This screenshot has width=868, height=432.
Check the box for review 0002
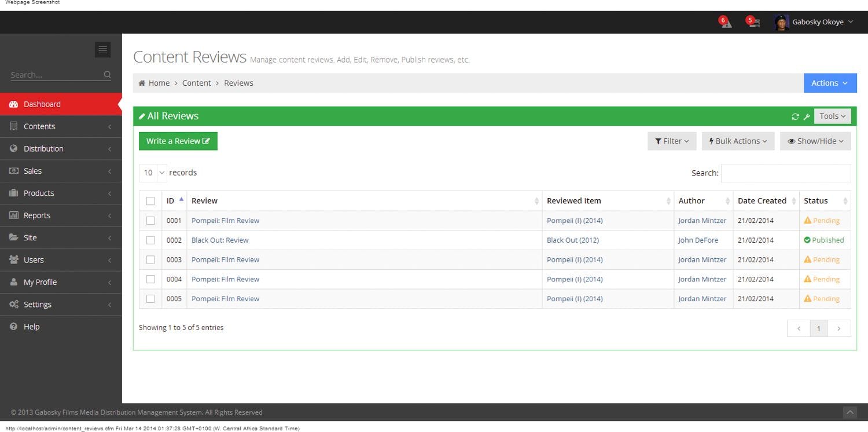150,240
